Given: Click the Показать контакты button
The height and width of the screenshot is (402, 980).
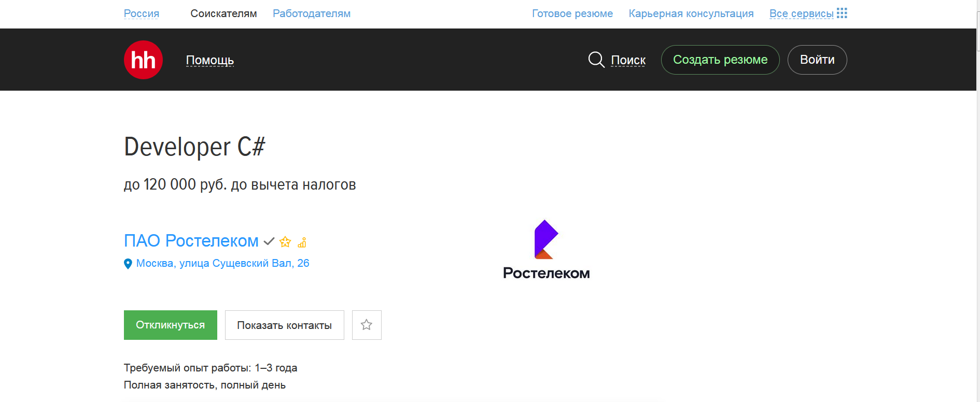Looking at the screenshot, I should coord(285,325).
